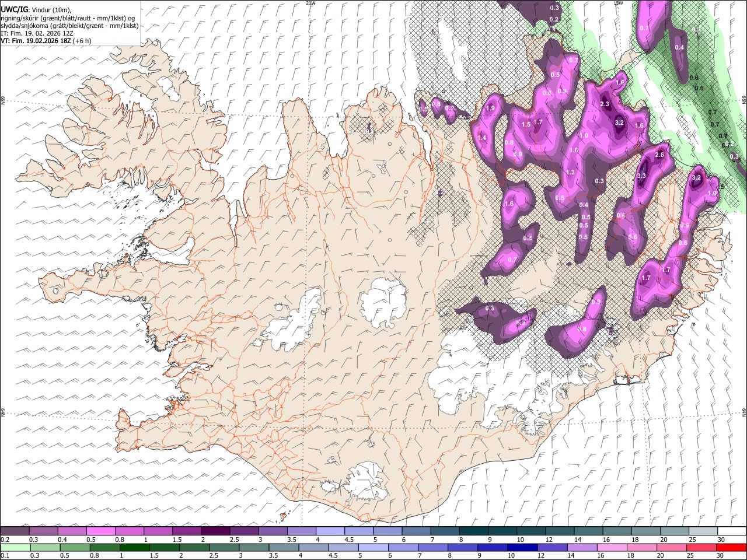Viewport: 747px width, 560px height.
Task: Select the snow legend swatch labeled 0.3
Action: pos(43,531)
